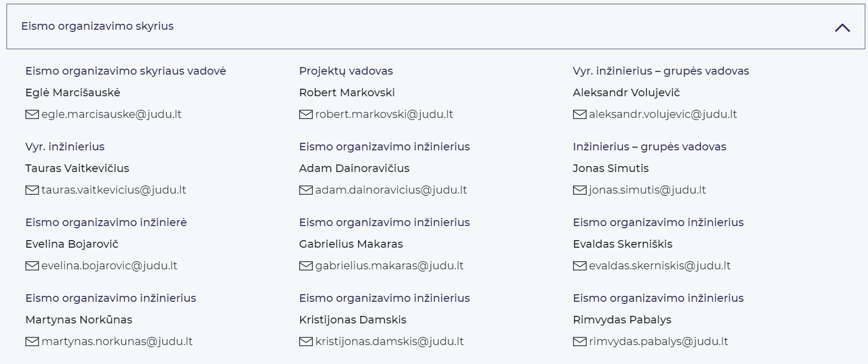Click envelope icon beside gabrielius.makaras@judu.lt
Screen dimensions: 868x364
[x=306, y=266]
